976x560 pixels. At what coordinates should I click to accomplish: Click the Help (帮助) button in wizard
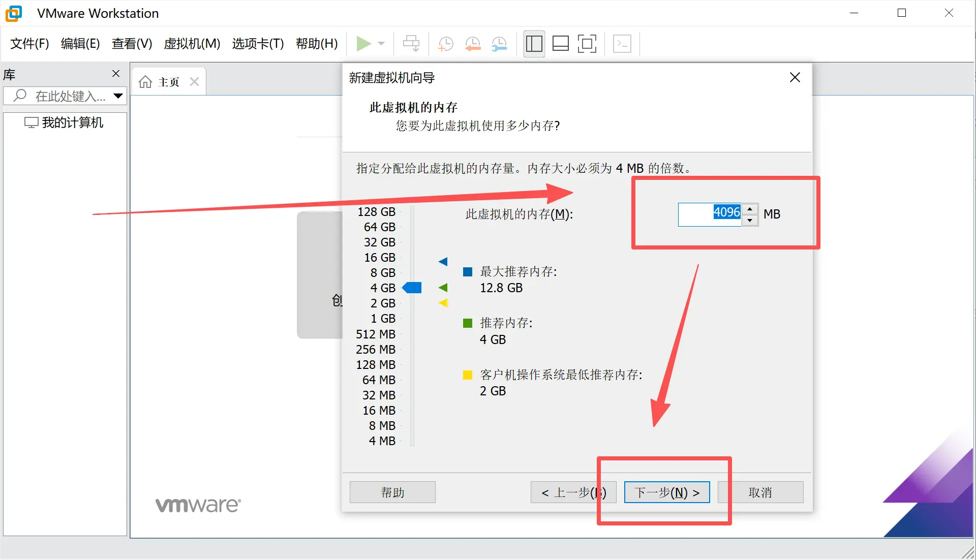(392, 492)
